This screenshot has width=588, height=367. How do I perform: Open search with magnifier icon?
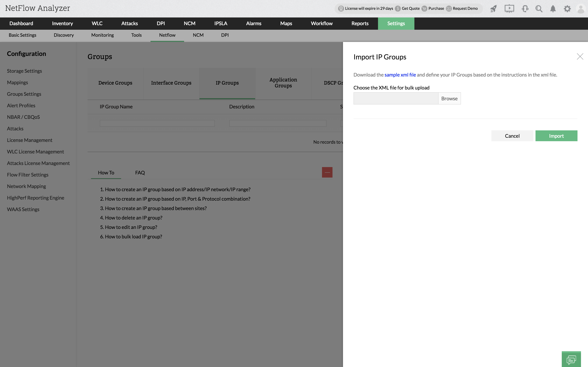pyautogui.click(x=539, y=9)
